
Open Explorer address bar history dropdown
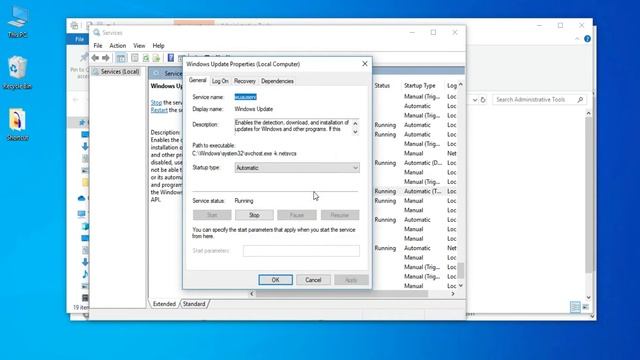pos(475,100)
